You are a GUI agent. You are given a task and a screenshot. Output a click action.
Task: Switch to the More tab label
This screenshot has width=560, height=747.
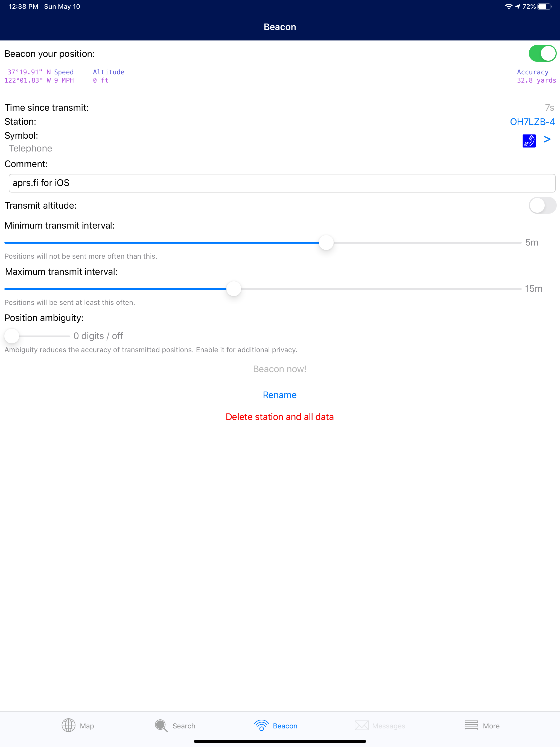pos(491,726)
